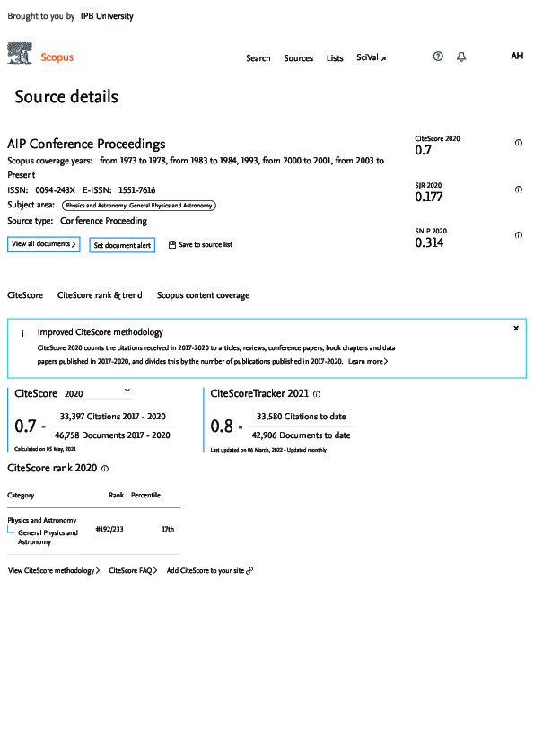Open the notifications bell icon

[x=461, y=57]
